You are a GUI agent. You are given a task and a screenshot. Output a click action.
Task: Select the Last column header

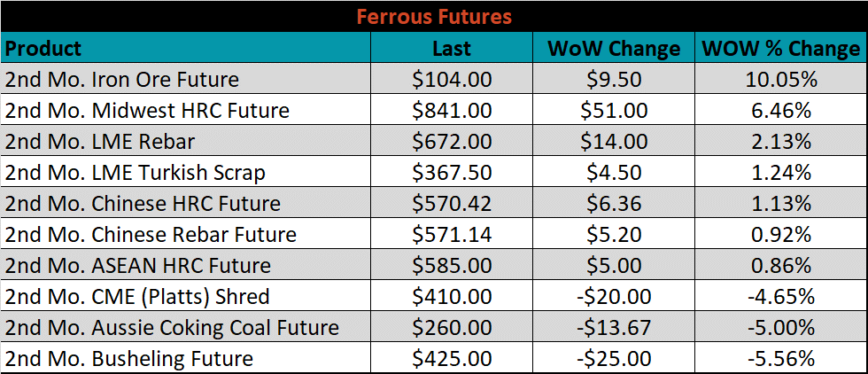(452, 47)
